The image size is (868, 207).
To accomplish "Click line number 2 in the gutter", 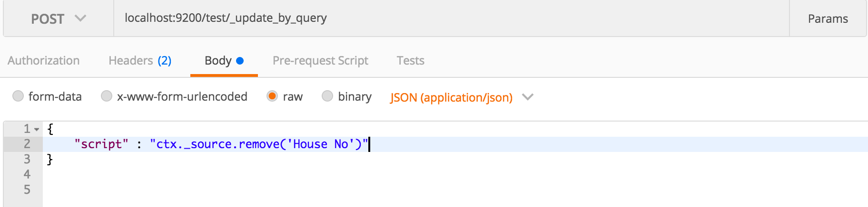I will point(27,144).
